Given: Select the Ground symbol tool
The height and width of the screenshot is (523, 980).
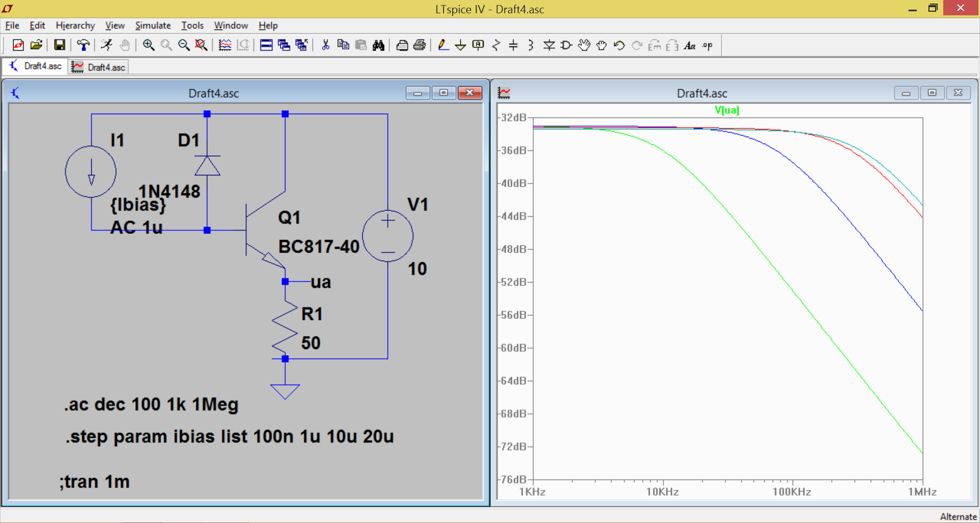Looking at the screenshot, I should [x=460, y=45].
